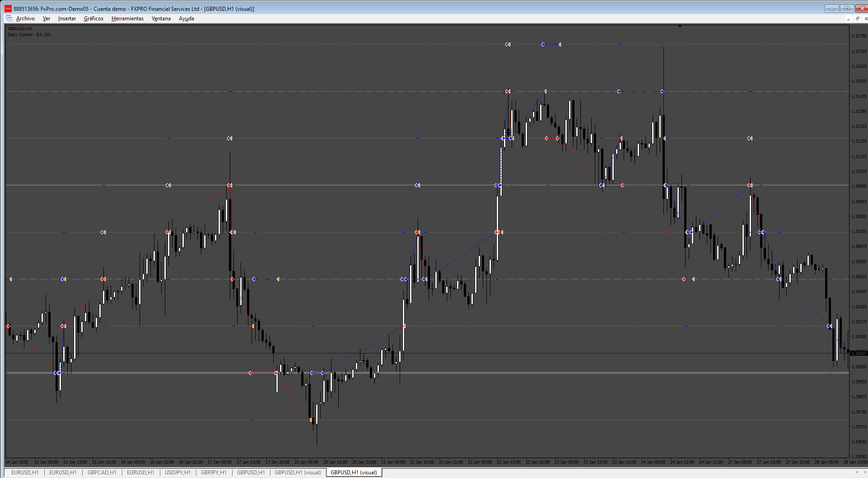Minimize the main MetaTrader window
The width and height of the screenshot is (868, 478).
pyautogui.click(x=831, y=8)
